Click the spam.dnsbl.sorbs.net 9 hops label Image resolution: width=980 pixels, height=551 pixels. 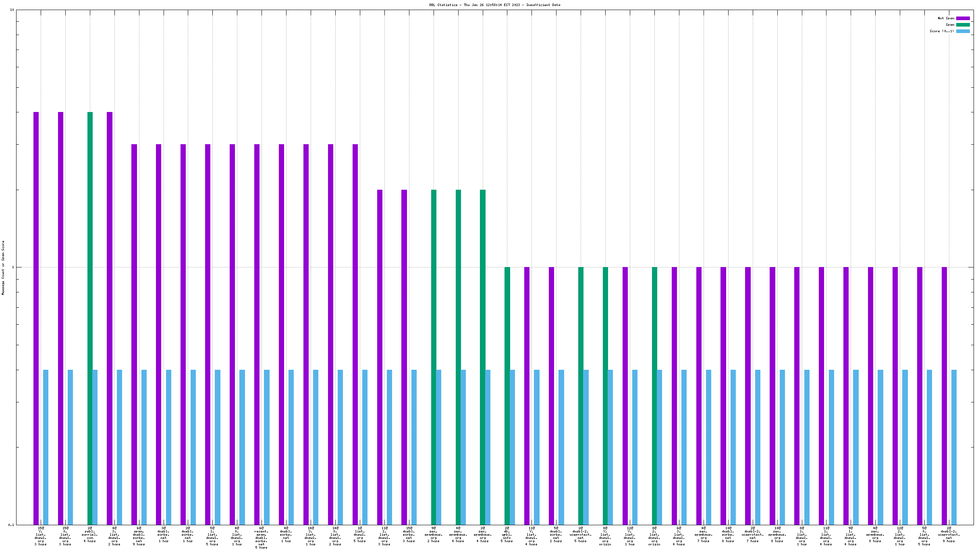[x=139, y=536]
